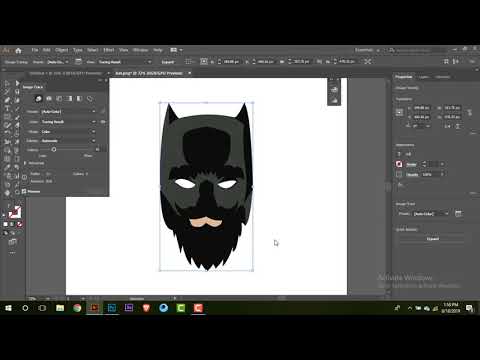Viewport: 480px width, 360px height.
Task: Click the stroke weight stepper in Appearance
Action: click(424, 164)
